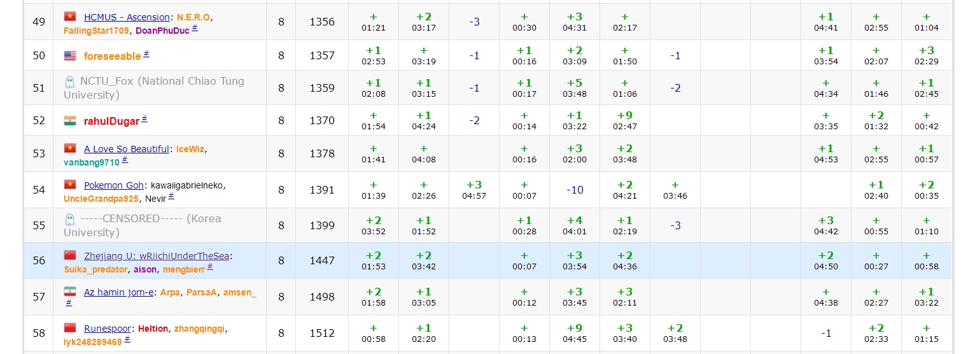View Suika_predator's profile
The height and width of the screenshot is (354, 980).
(x=95, y=269)
